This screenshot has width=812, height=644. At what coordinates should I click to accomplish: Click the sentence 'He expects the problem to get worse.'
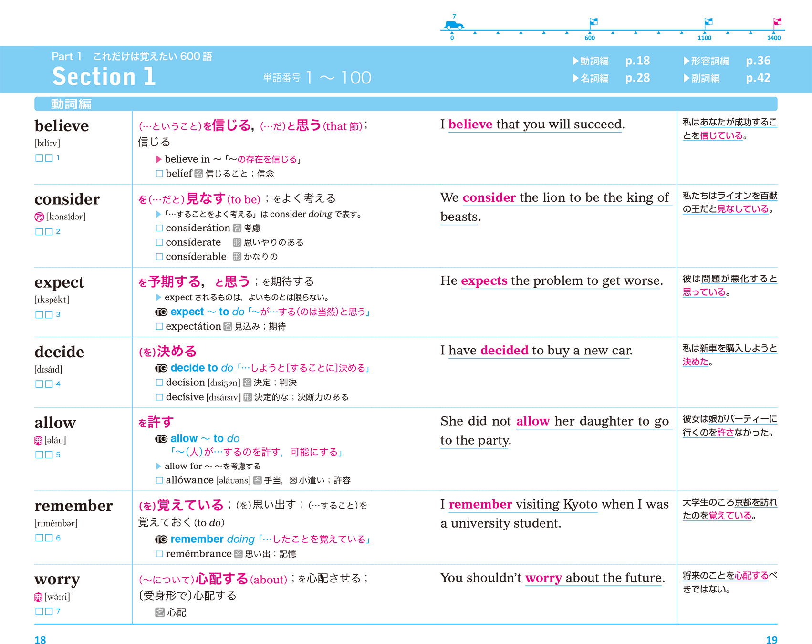point(552,281)
